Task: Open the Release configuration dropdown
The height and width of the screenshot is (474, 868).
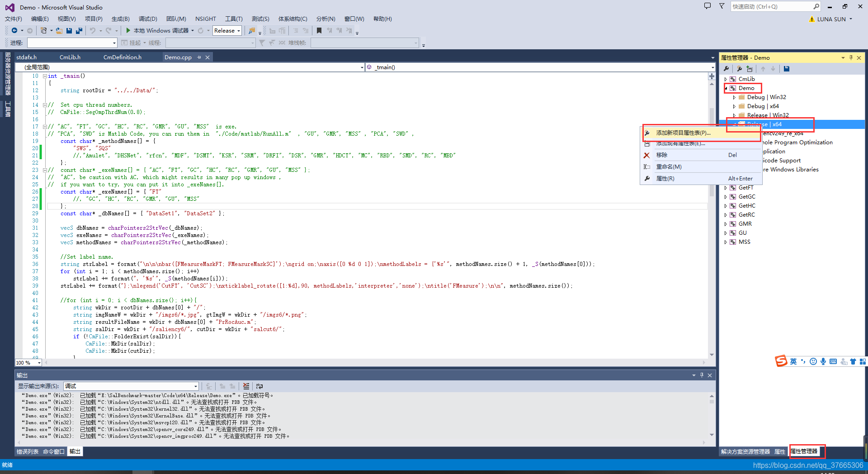Action: [239, 31]
